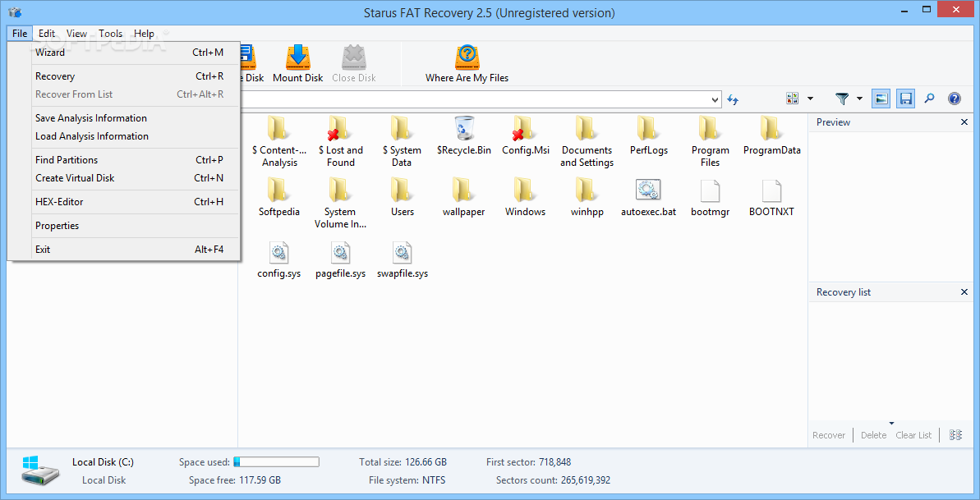Select the bootmgr file
The width and height of the screenshot is (980, 500).
click(x=710, y=197)
